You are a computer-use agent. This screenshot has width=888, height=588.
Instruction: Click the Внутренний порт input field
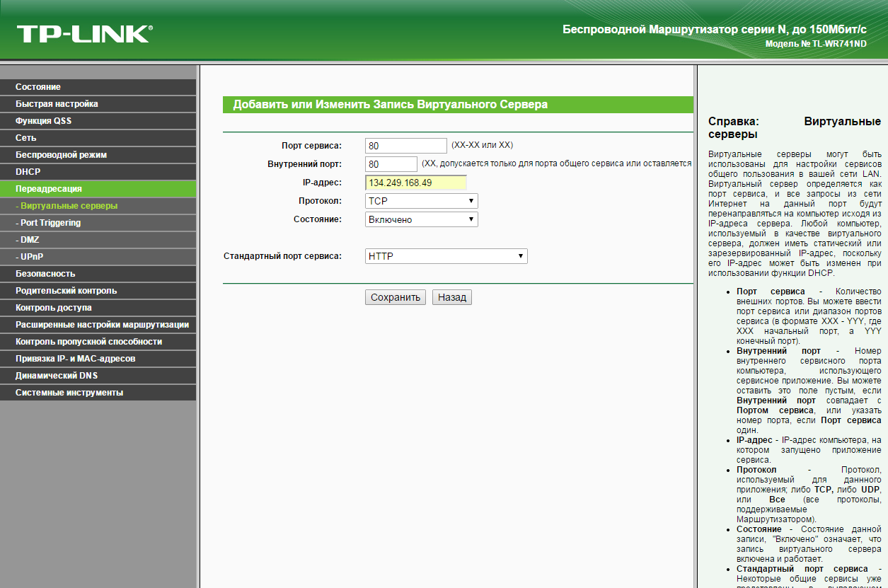pyautogui.click(x=391, y=164)
